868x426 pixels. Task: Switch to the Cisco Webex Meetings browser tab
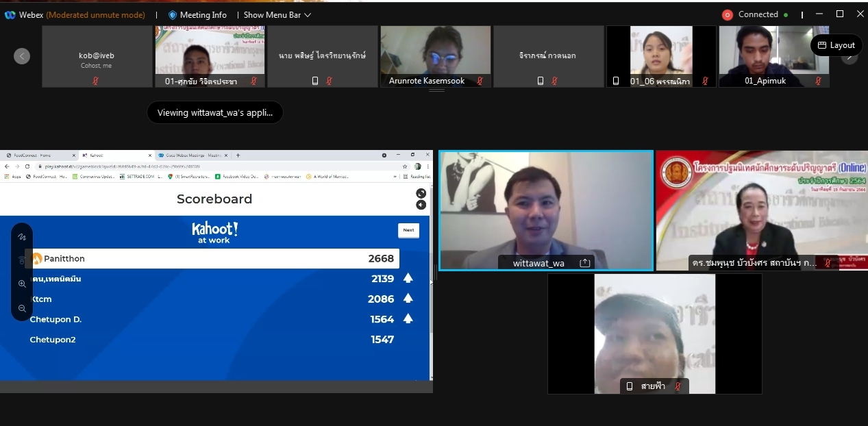[x=193, y=155]
